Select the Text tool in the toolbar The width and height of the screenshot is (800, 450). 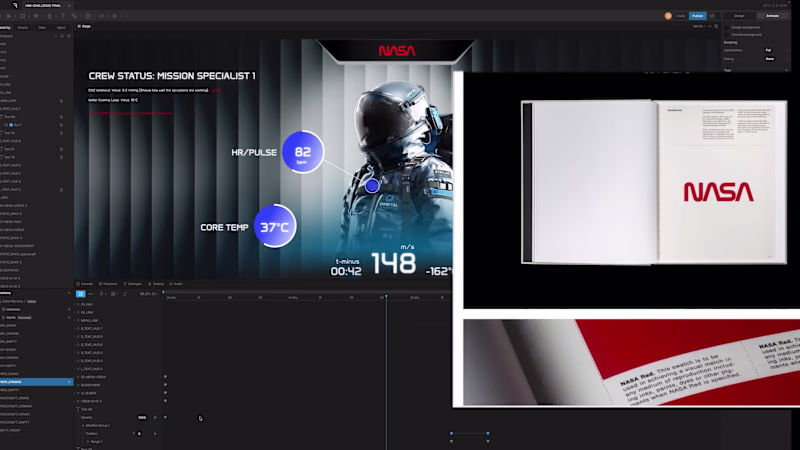tap(63, 16)
